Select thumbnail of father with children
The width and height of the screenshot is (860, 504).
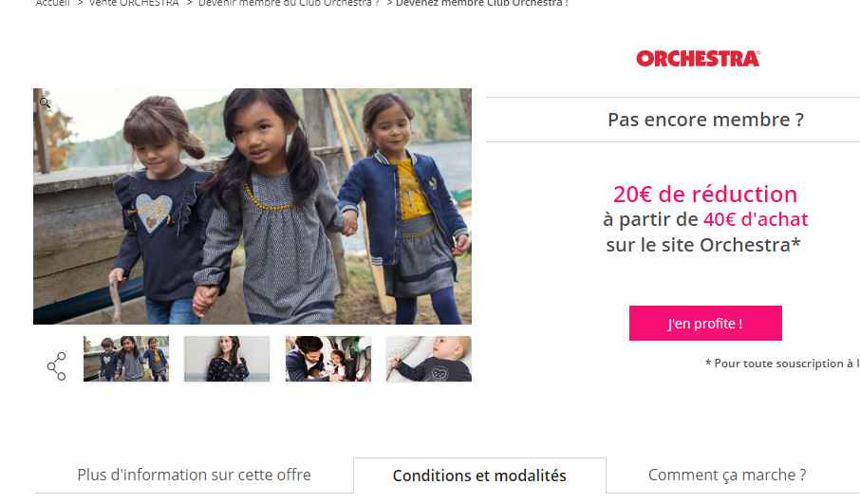328,359
